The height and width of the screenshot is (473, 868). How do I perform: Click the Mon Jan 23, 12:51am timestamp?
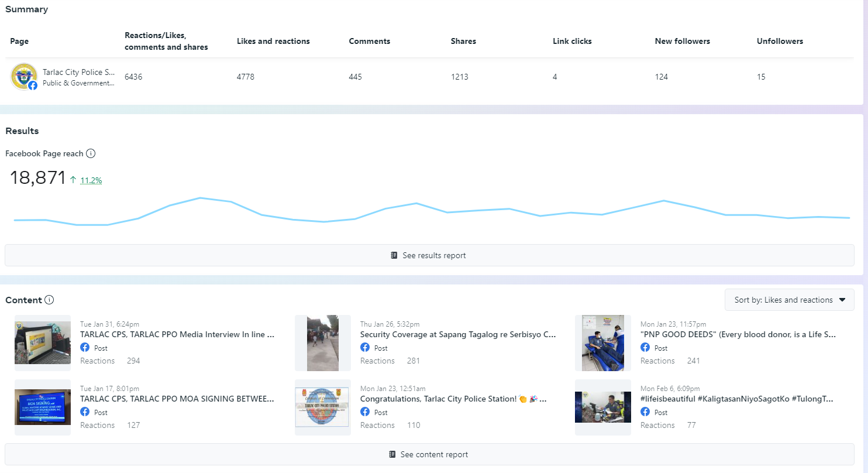393,389
